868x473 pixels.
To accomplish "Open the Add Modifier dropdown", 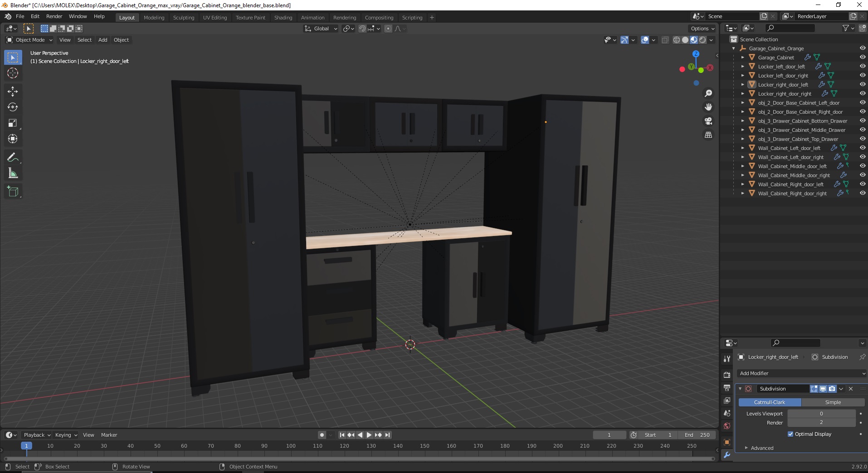I will [802, 373].
